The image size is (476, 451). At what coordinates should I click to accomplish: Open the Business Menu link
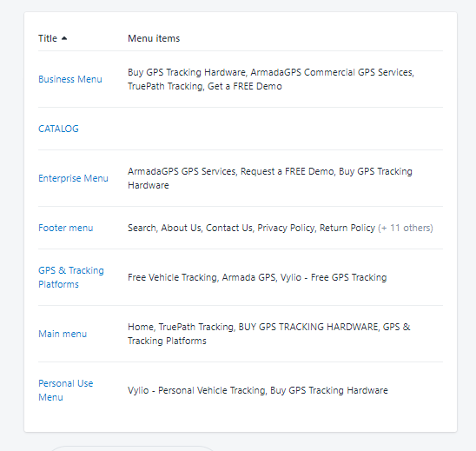tap(70, 79)
